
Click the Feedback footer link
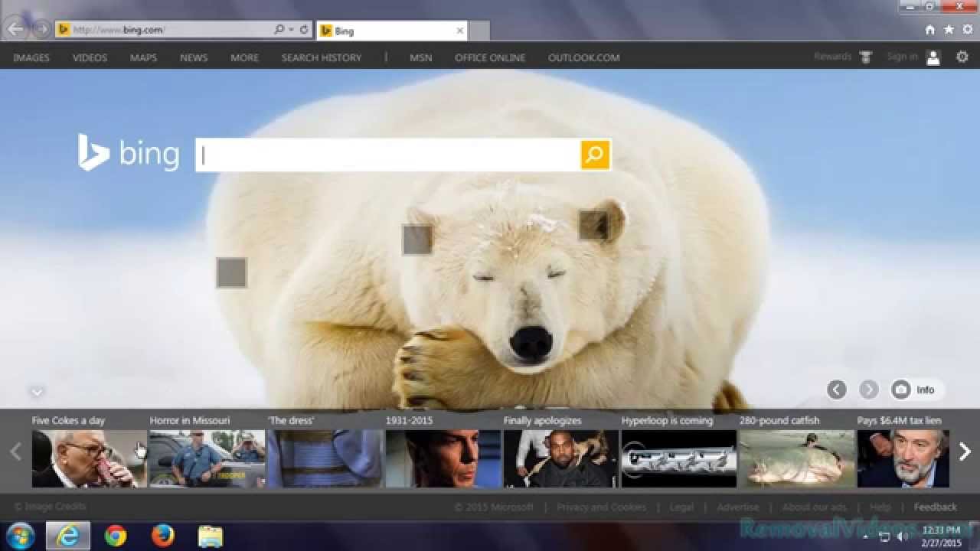tap(935, 507)
